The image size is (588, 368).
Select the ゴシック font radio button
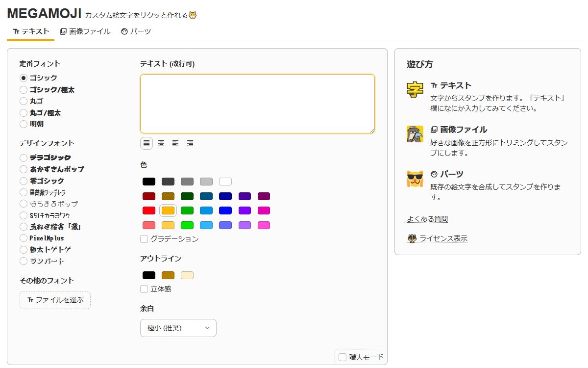point(24,78)
